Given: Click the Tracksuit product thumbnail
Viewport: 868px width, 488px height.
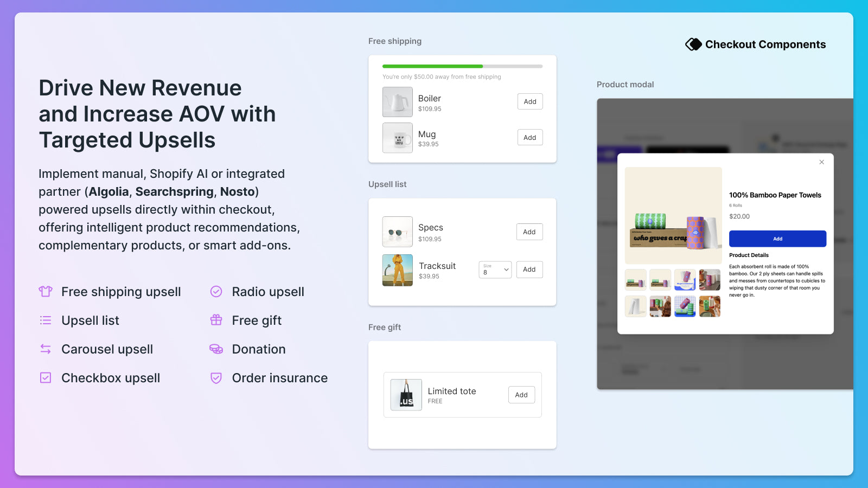Looking at the screenshot, I should 398,270.
